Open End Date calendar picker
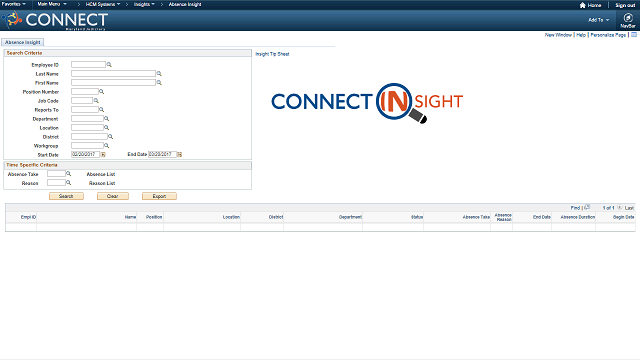 click(180, 155)
